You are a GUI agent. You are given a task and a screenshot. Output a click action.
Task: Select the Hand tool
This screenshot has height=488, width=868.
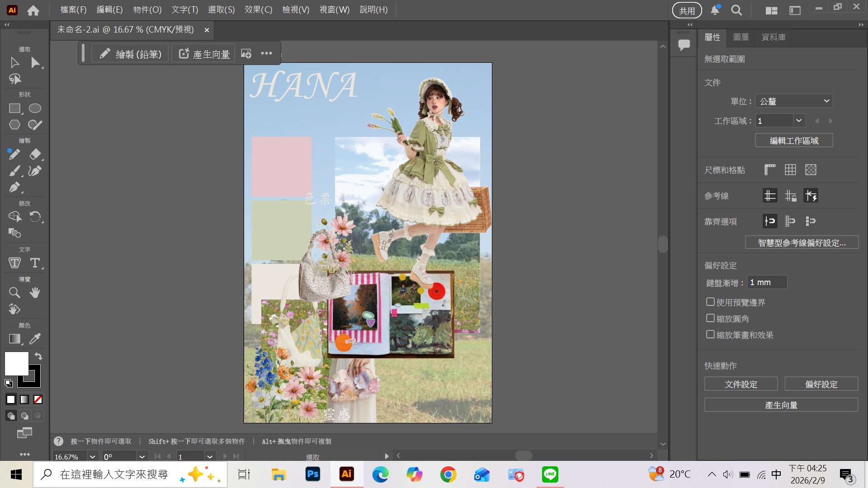coord(35,293)
